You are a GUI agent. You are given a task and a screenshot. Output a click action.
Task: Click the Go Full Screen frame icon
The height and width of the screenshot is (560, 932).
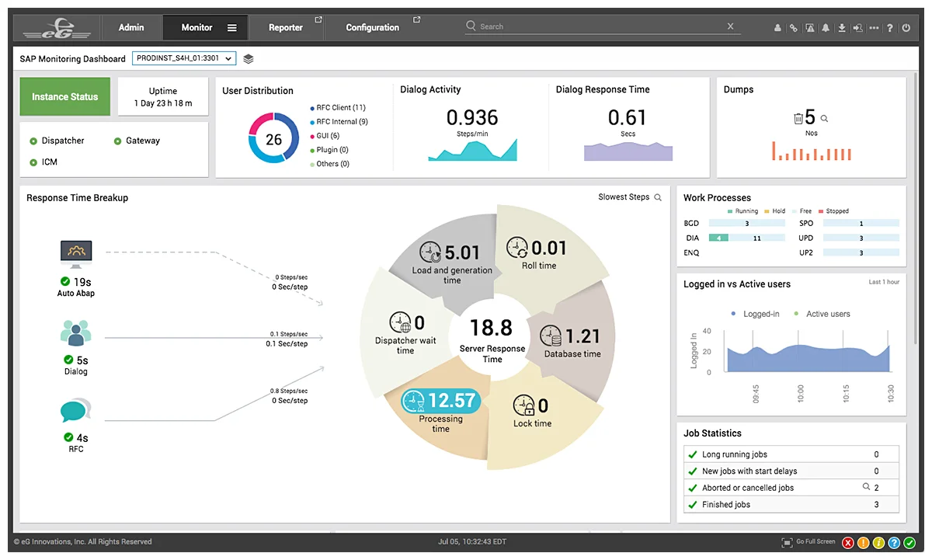click(787, 542)
